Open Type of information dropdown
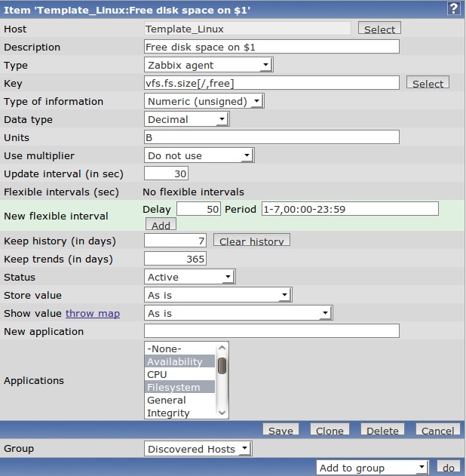466x476 pixels. click(x=204, y=102)
